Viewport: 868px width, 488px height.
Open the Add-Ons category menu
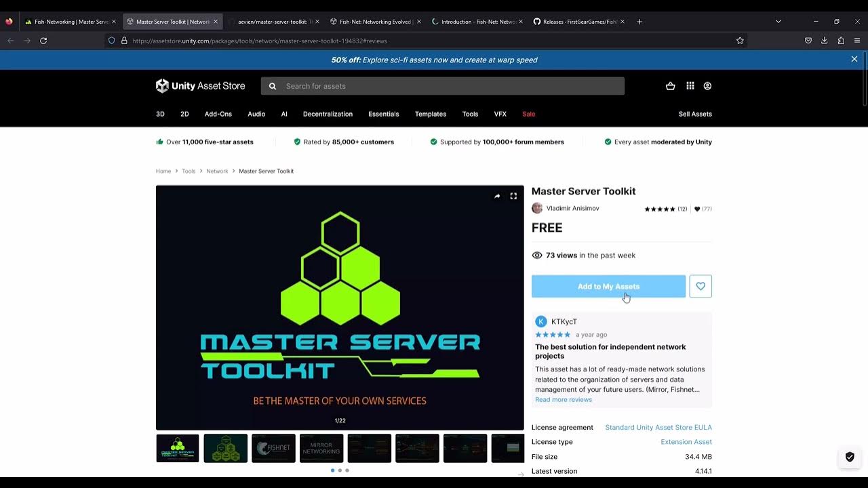[x=218, y=114]
